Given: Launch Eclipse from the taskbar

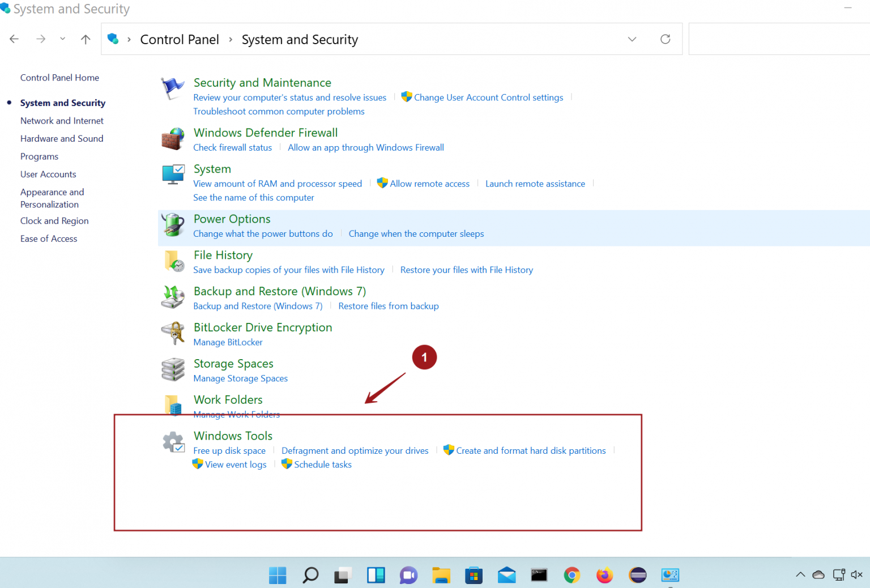Looking at the screenshot, I should point(637,575).
